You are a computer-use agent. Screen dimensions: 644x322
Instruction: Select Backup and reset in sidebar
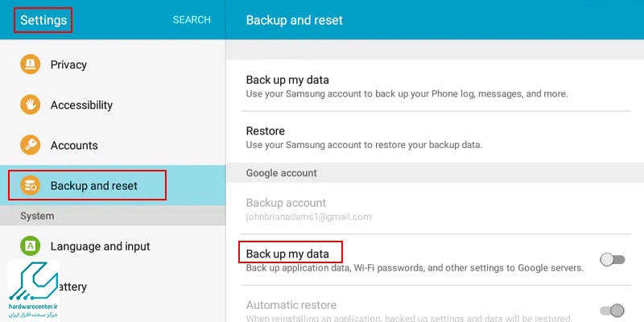(x=113, y=185)
